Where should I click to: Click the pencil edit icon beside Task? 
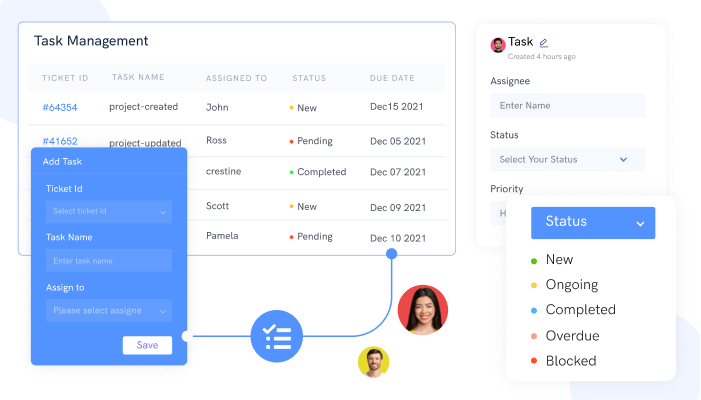(544, 43)
